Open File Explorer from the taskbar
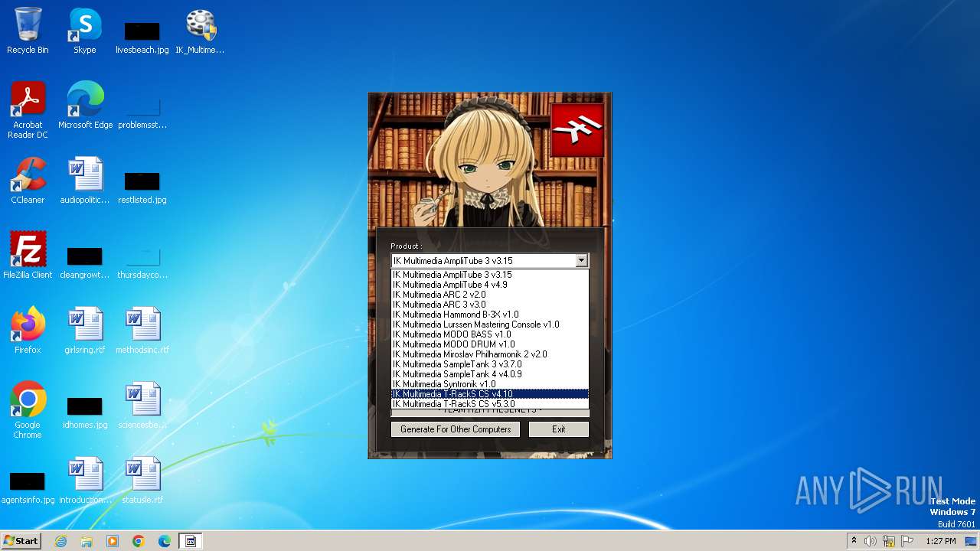 pos(87,541)
